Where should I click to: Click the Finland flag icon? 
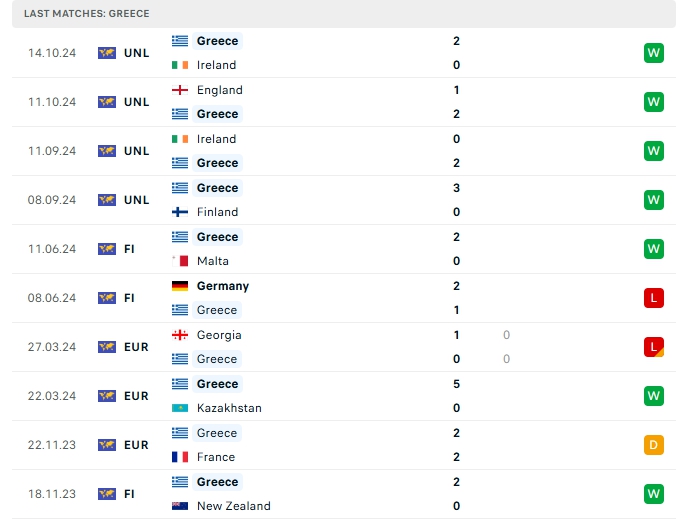180,212
